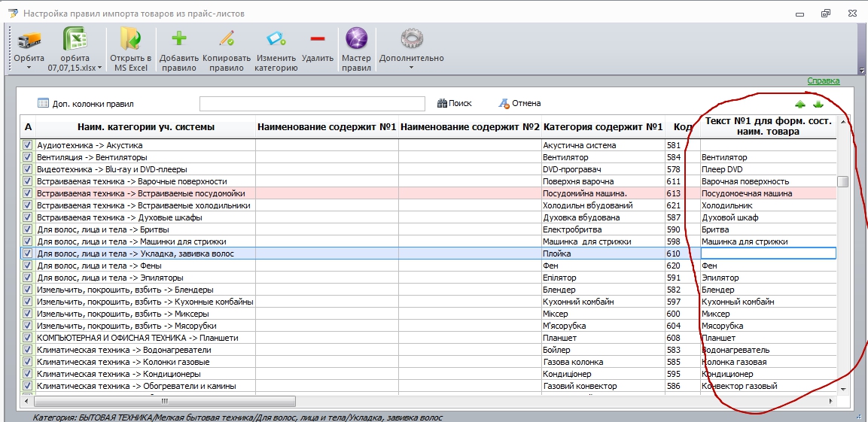
Task: Click Текст №1 для форм. сост. header
Action: point(769,126)
